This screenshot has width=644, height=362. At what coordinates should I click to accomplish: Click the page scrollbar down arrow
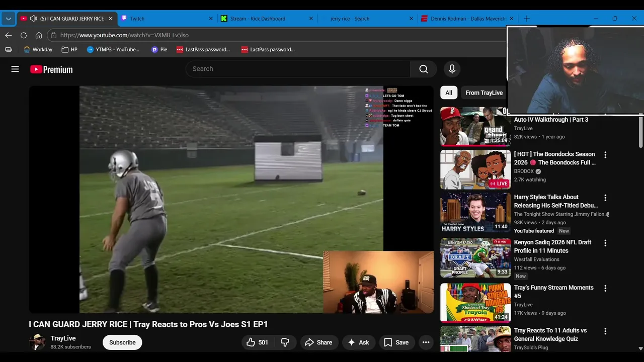pos(640,348)
